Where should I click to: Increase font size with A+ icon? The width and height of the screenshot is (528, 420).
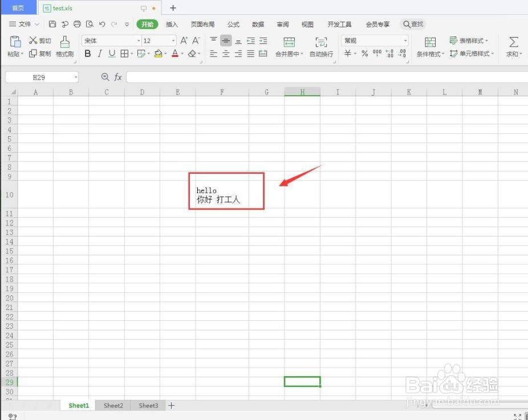[x=184, y=40]
